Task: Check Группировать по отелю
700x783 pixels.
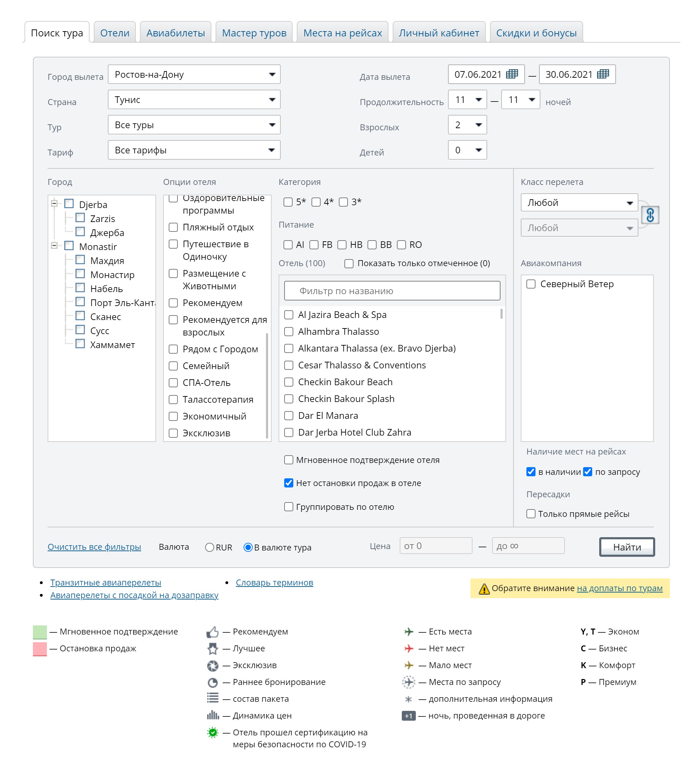Action: pyautogui.click(x=288, y=507)
